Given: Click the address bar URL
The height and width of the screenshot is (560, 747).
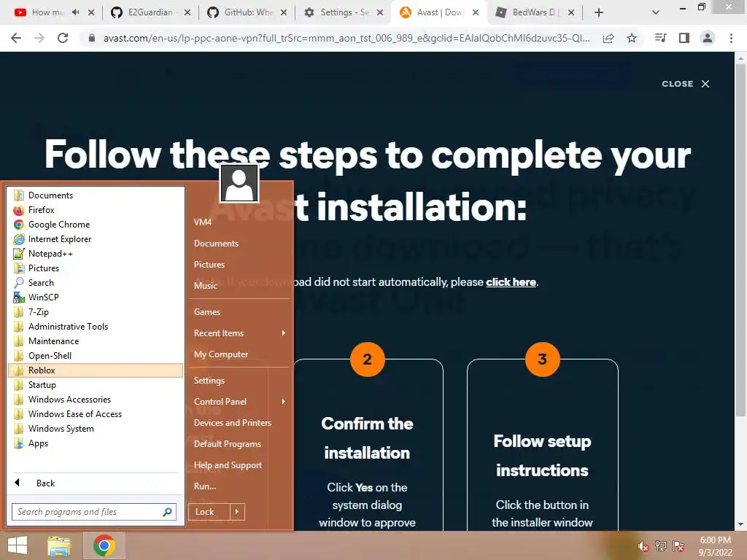Looking at the screenshot, I should coord(347,38).
